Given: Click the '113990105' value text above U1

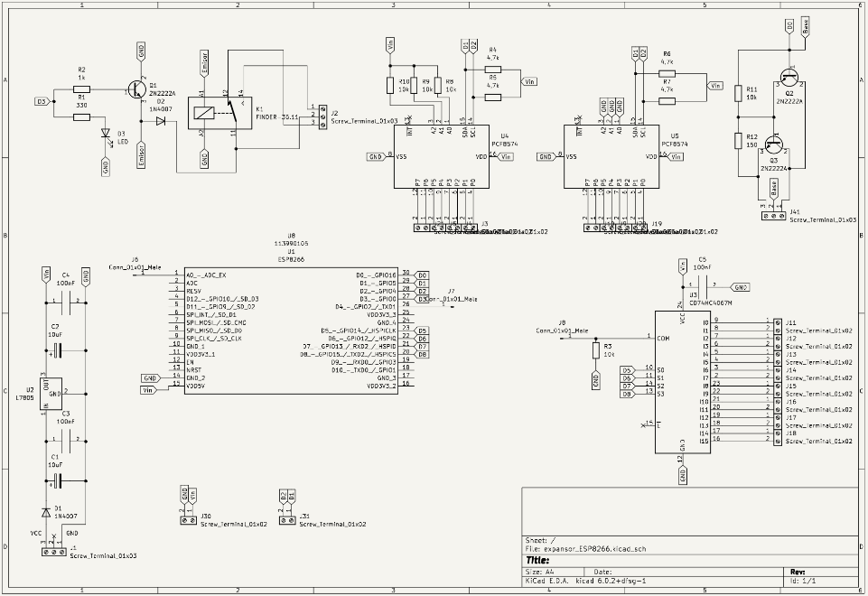Looking at the screenshot, I should click(291, 244).
